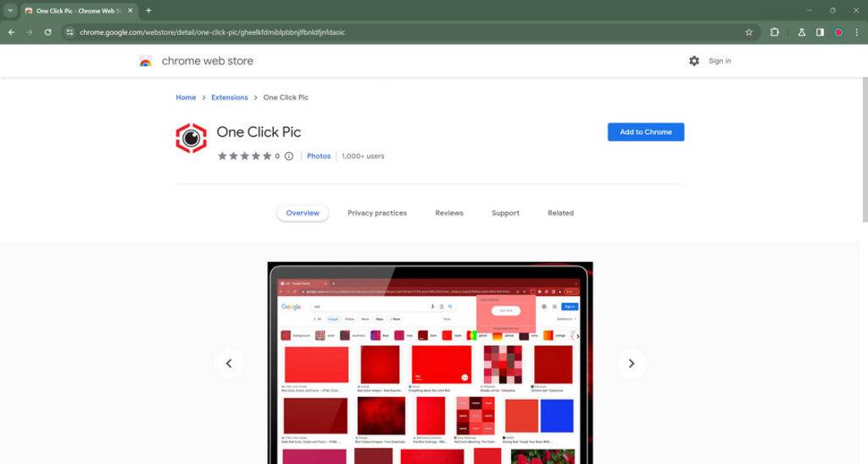Screen dimensions: 868x464
Task: Click the extension preview screenshot
Action: pos(430,363)
